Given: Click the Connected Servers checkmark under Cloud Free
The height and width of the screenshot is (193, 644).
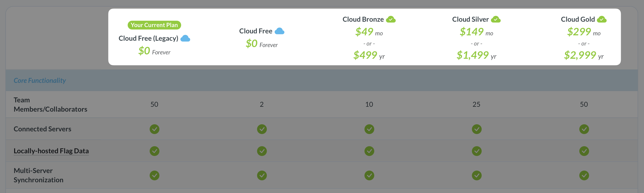Looking at the screenshot, I should (x=262, y=129).
